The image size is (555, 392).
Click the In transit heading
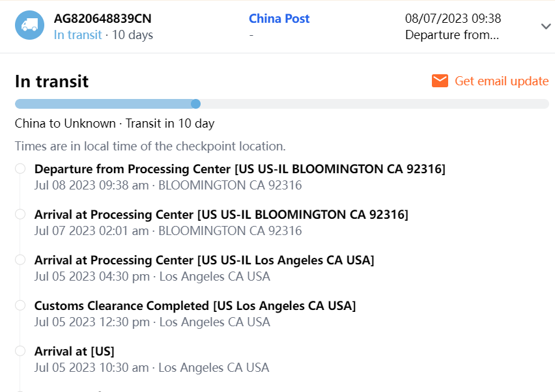click(51, 81)
